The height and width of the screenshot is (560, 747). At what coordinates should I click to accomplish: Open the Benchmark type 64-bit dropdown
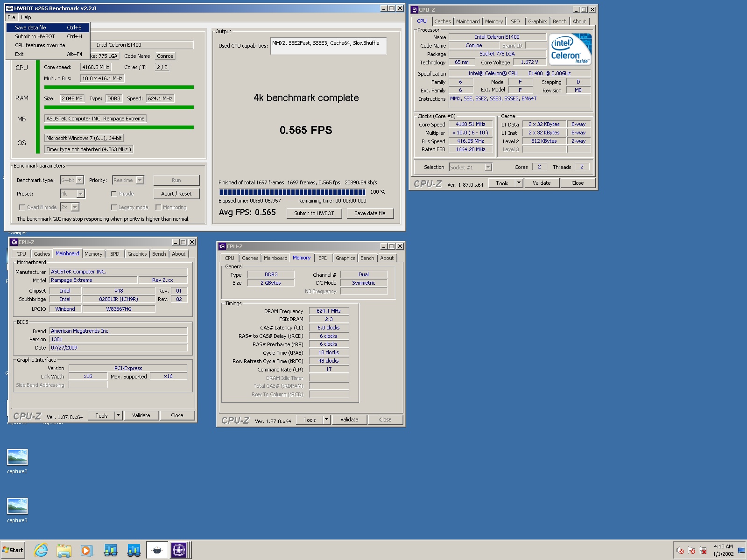point(79,180)
